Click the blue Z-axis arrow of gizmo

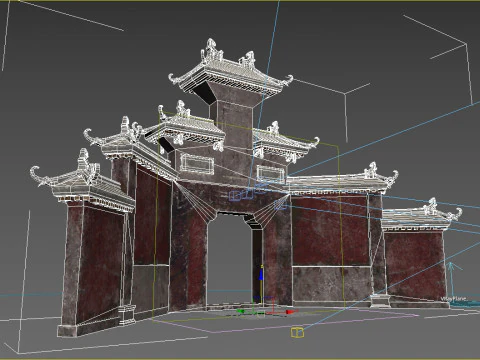click(x=261, y=275)
